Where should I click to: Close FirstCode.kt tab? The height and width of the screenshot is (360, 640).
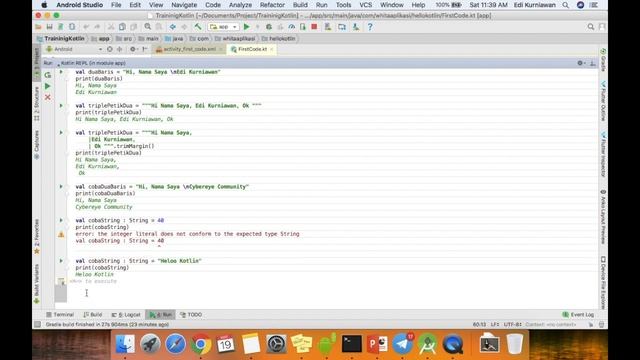point(271,49)
